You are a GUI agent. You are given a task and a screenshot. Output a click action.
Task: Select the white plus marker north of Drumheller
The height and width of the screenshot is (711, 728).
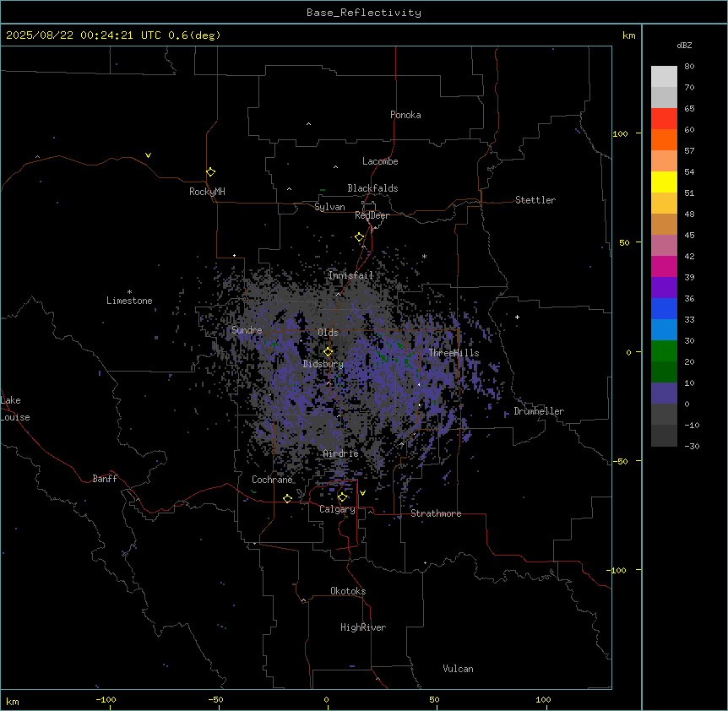click(x=517, y=317)
